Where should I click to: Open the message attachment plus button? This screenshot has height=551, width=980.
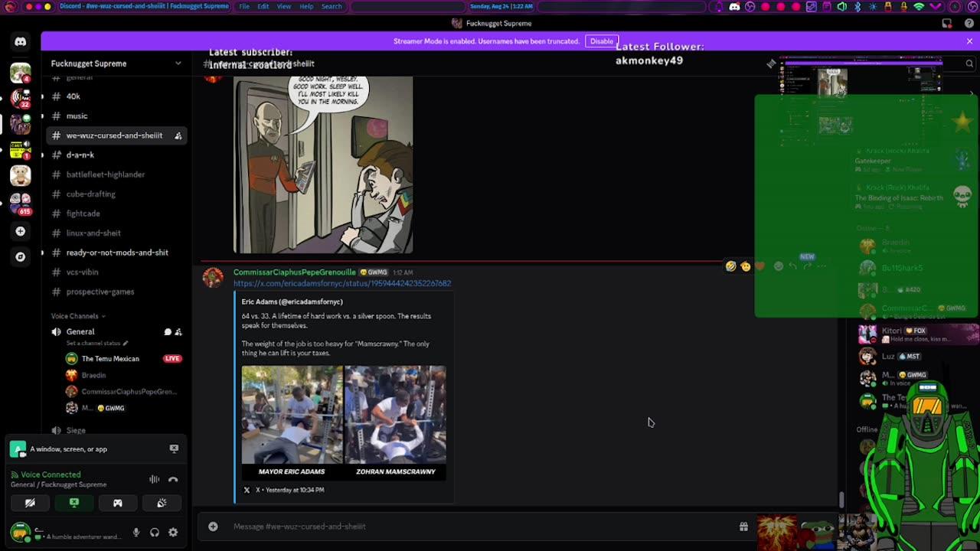213,527
